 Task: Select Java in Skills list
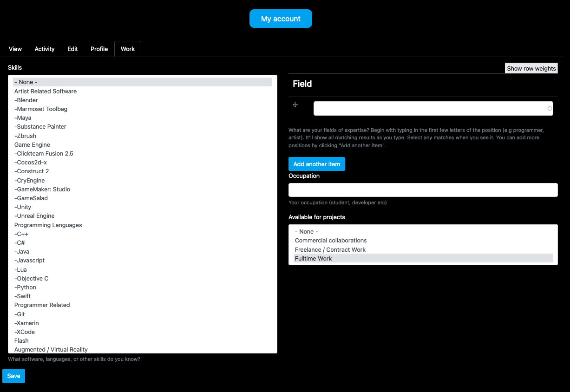point(143,252)
